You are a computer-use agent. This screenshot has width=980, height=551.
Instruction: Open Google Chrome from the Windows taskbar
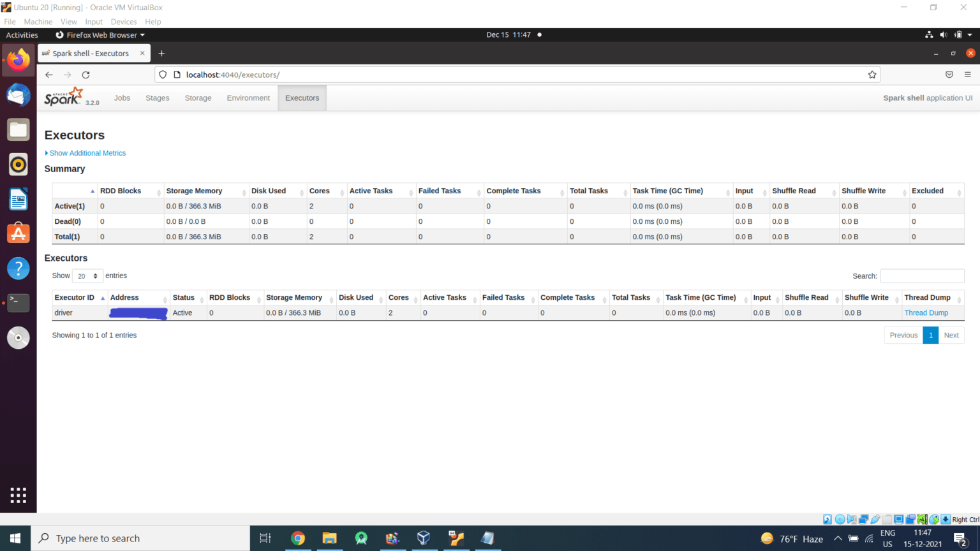click(x=298, y=538)
